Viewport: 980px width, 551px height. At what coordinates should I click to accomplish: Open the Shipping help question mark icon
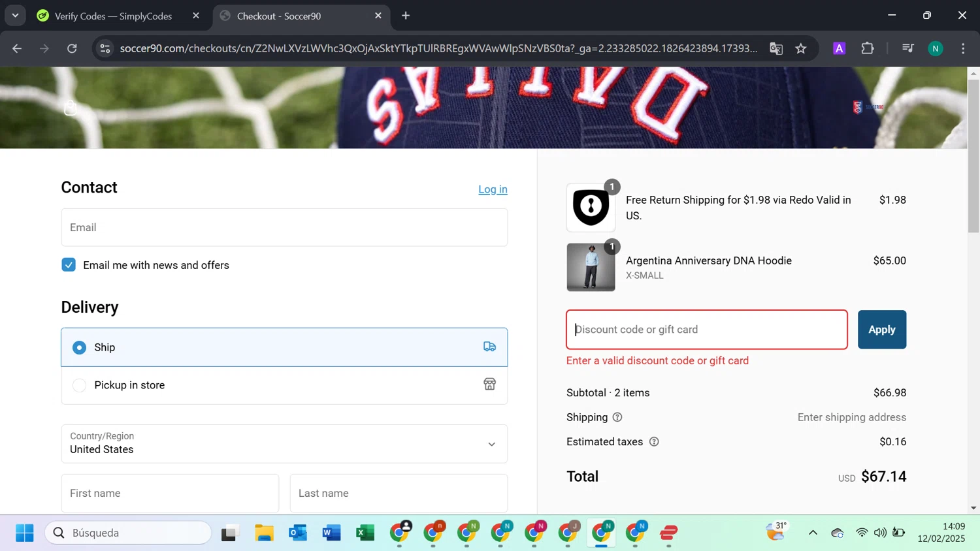pos(617,417)
